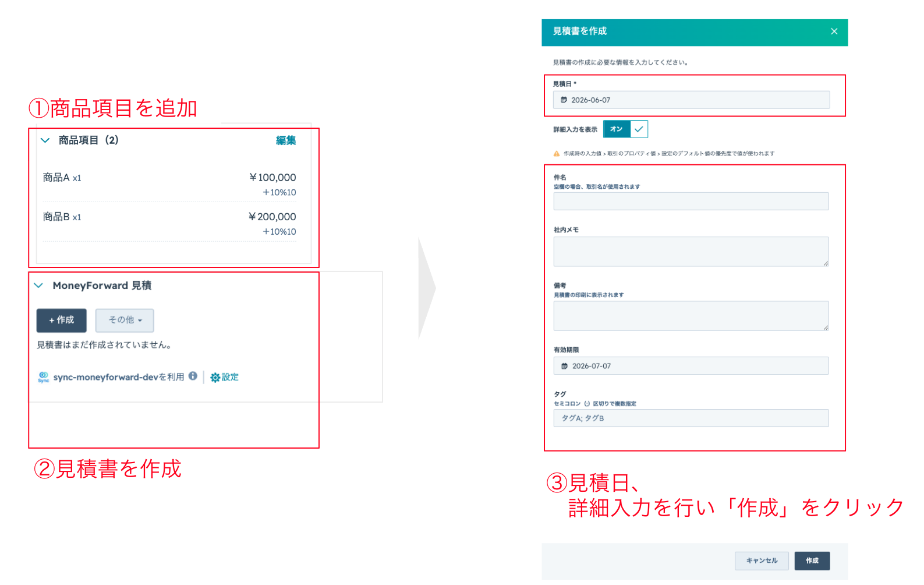Click the sync-moneyforward-dev info icon

(193, 376)
